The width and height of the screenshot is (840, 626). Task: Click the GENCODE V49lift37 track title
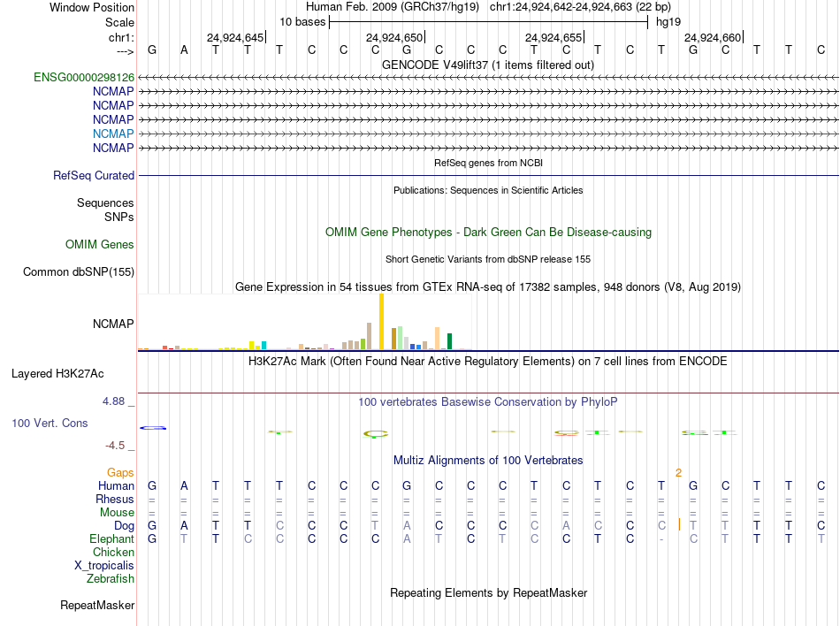487,65
